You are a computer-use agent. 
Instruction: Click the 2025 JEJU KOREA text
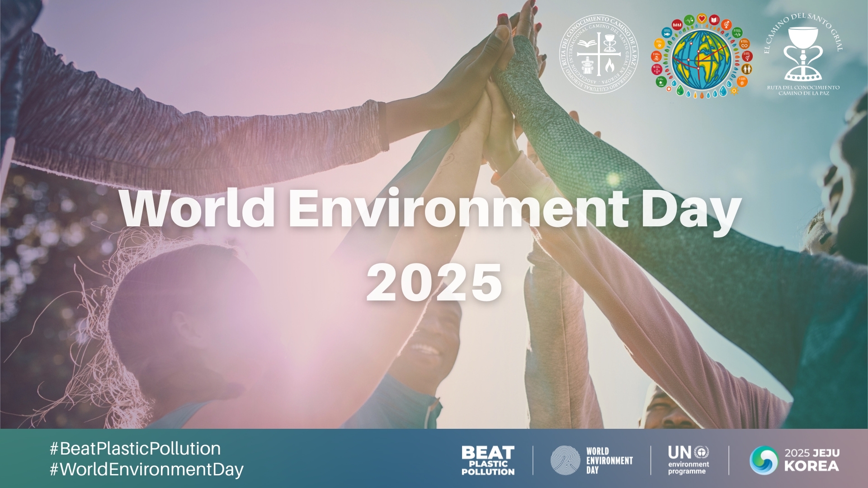click(812, 460)
